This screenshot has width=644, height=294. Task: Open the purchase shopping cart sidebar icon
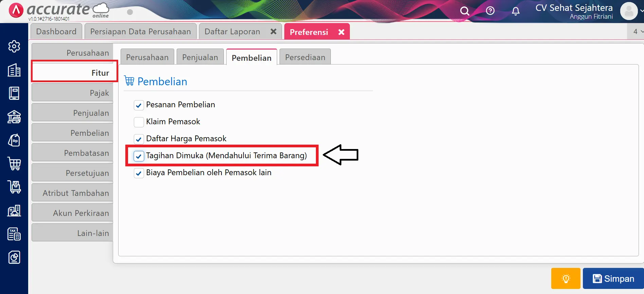(14, 164)
